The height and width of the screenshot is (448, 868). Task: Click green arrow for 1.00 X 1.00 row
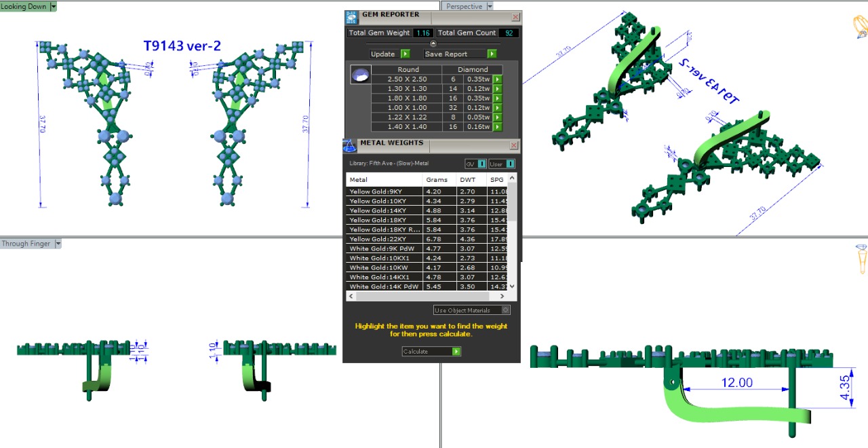pyautogui.click(x=497, y=108)
